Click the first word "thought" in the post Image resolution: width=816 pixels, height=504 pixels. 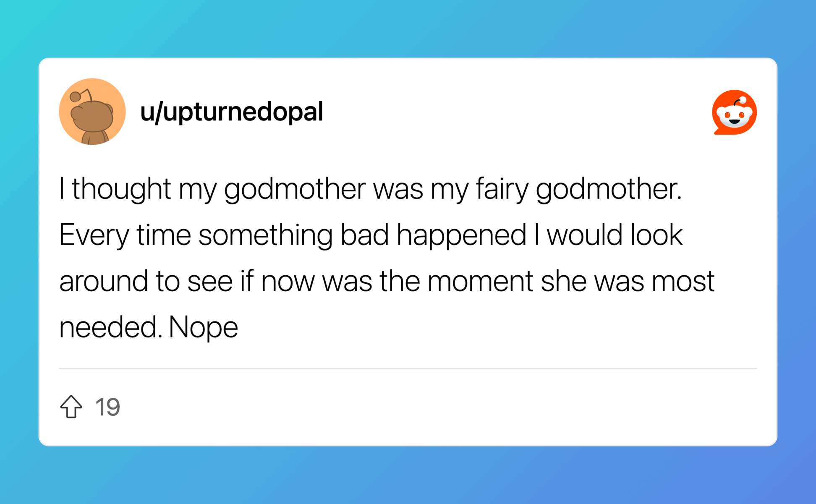point(121,188)
